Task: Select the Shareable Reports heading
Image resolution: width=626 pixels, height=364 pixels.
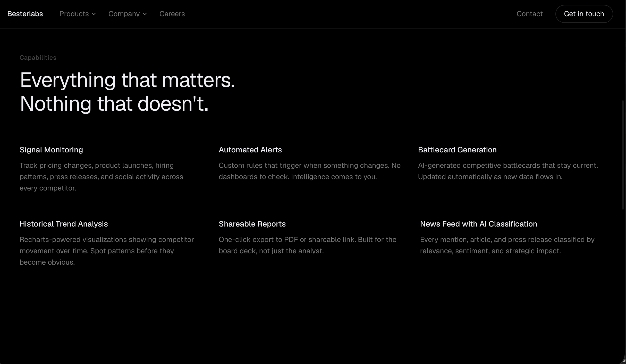Action: tap(252, 224)
